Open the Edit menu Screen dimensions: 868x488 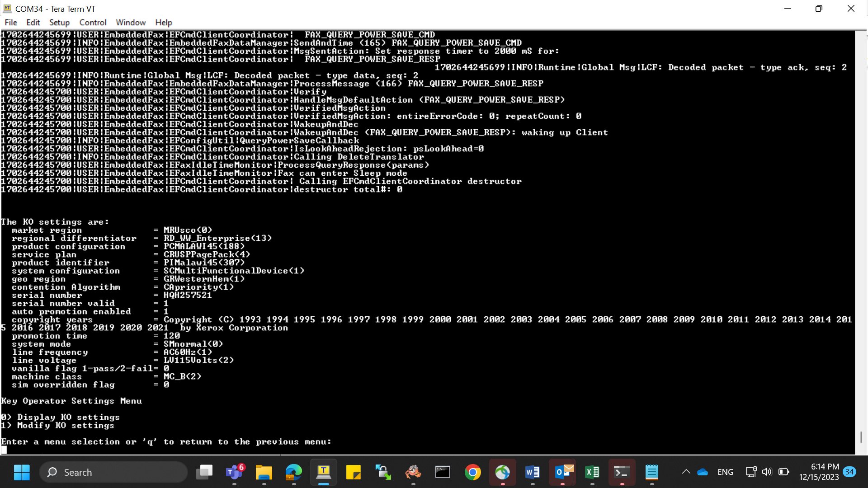coord(33,22)
